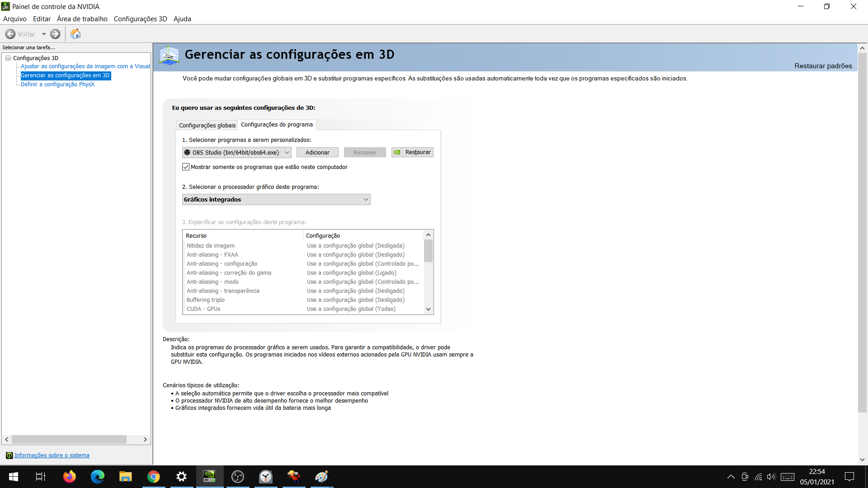868x488 pixels.
Task: Click Restaurar padrões link
Action: click(823, 66)
